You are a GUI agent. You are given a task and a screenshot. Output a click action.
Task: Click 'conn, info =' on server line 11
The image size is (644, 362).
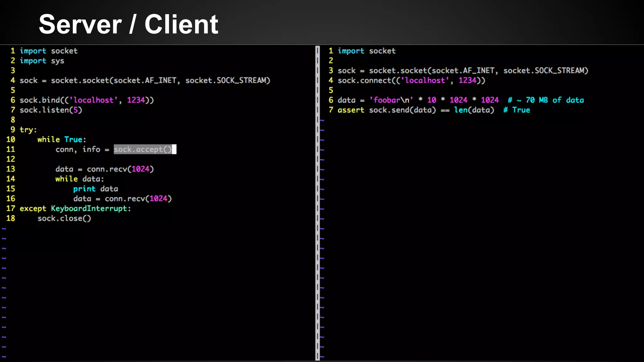pyautogui.click(x=82, y=149)
